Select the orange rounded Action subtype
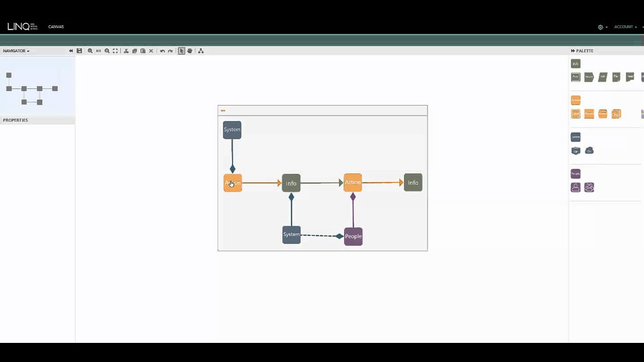 tap(603, 114)
